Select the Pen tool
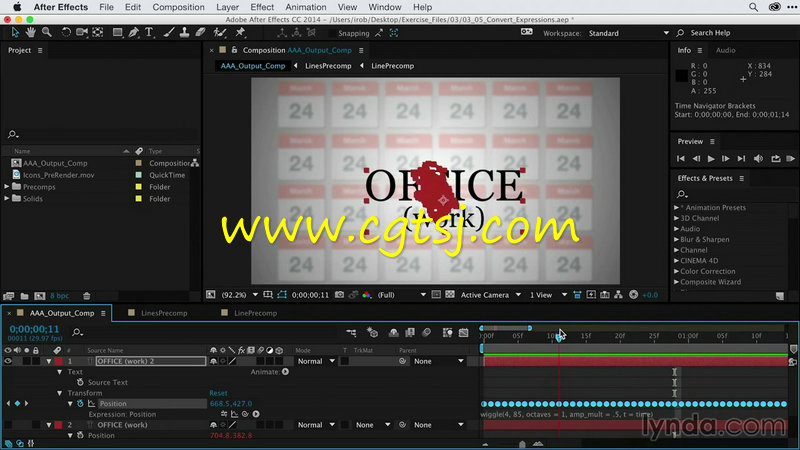The height and width of the screenshot is (450, 800). [134, 33]
